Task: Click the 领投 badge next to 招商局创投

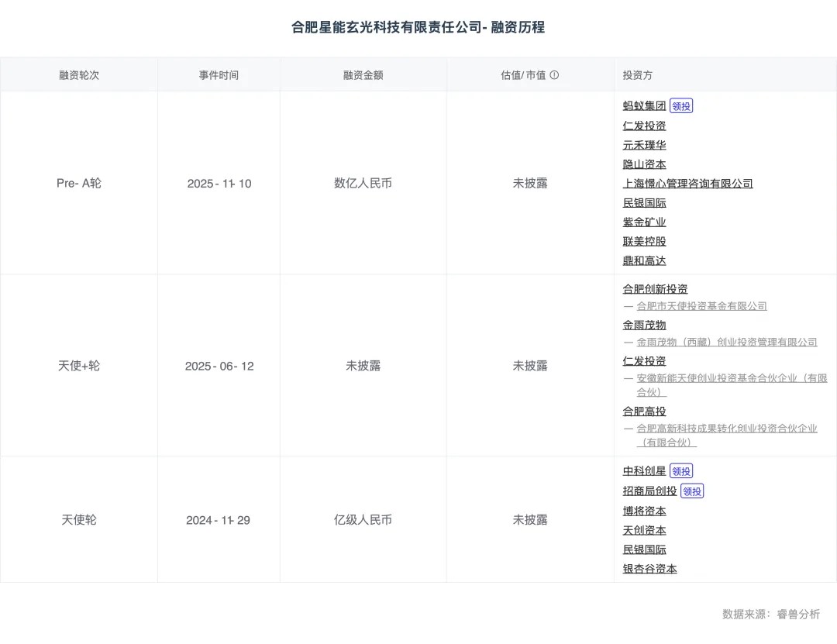Action: [691, 491]
